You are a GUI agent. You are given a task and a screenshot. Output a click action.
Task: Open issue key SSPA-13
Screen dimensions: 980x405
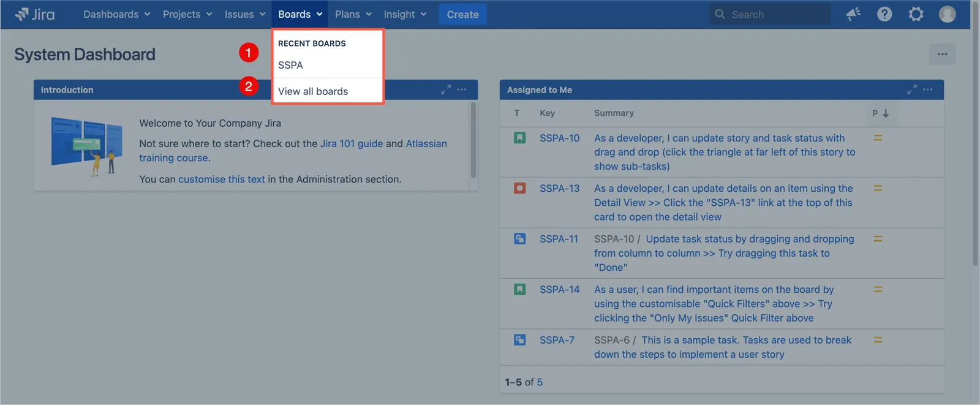(x=559, y=188)
